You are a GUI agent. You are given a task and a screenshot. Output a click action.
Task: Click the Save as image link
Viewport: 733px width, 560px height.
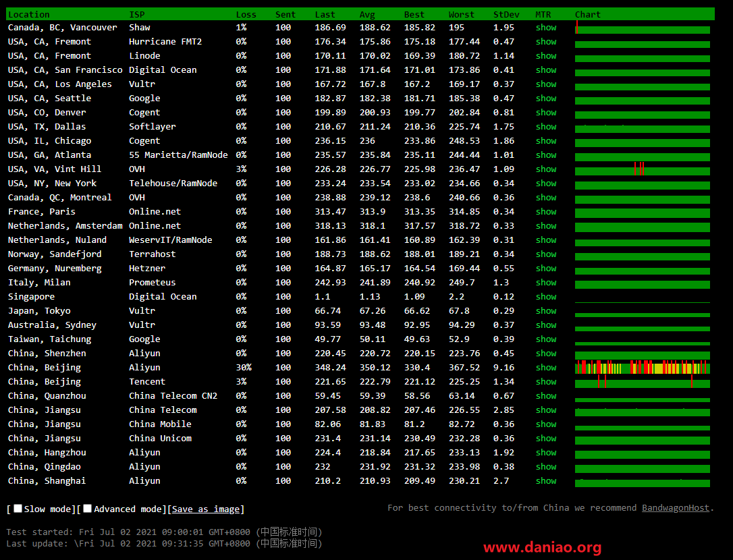[206, 509]
